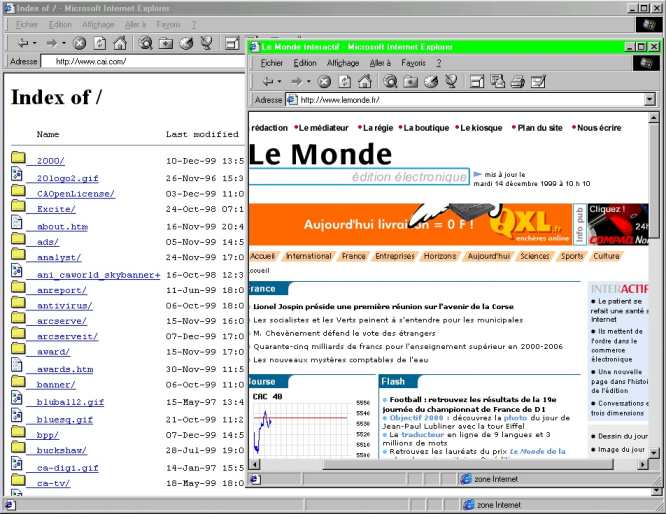The image size is (666, 514).
Task: Open the arcserveit/ directory link
Action: click(68, 336)
